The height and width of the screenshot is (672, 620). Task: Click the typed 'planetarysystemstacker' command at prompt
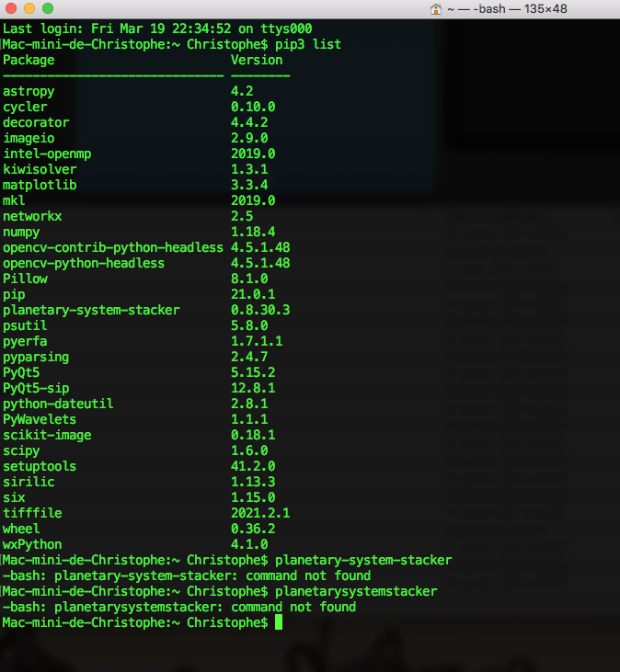(356, 592)
